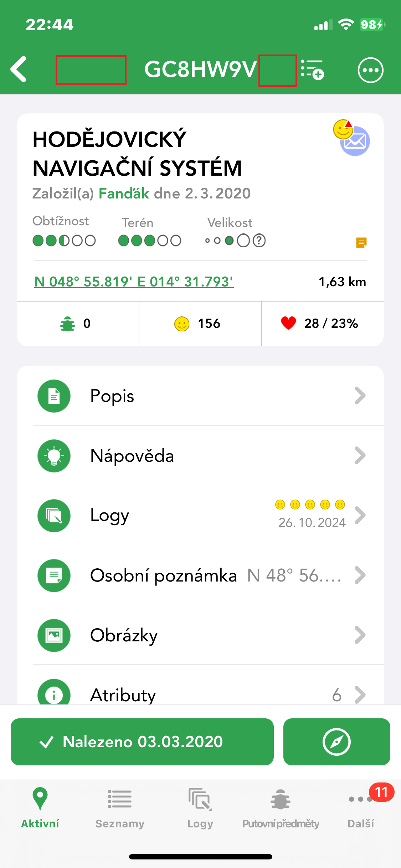
Task: Switch to the Putovní předměty tab
Action: 281,807
